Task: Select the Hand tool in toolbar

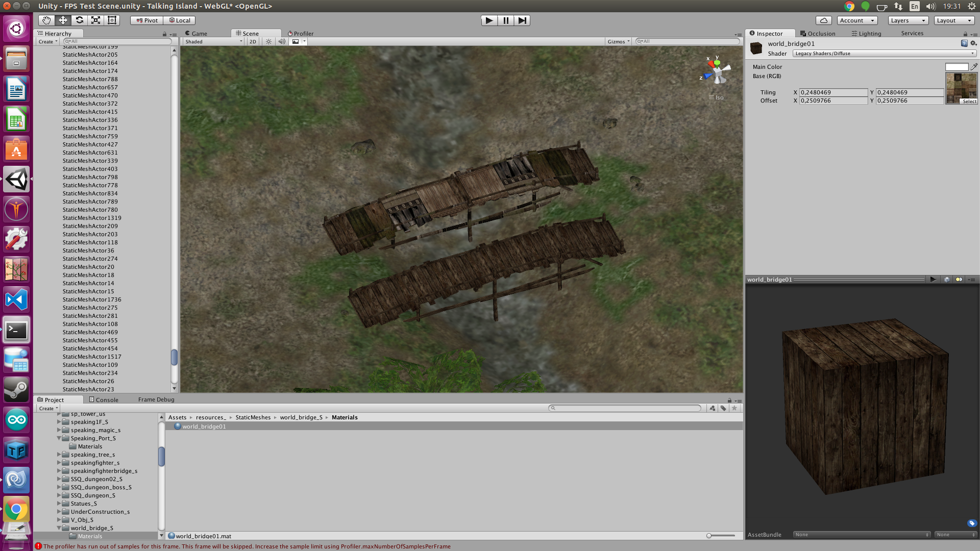Action: click(46, 20)
